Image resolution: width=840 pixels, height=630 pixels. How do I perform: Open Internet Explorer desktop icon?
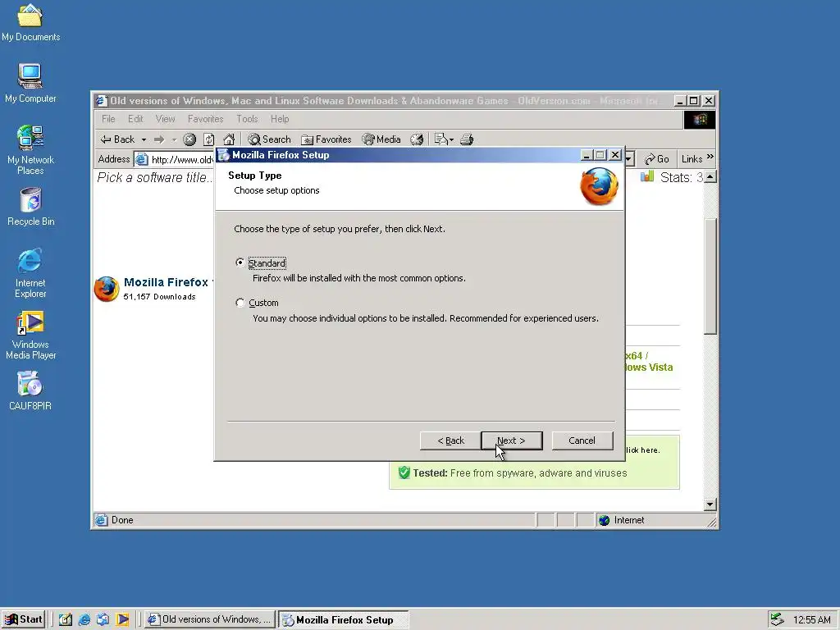[x=30, y=273]
